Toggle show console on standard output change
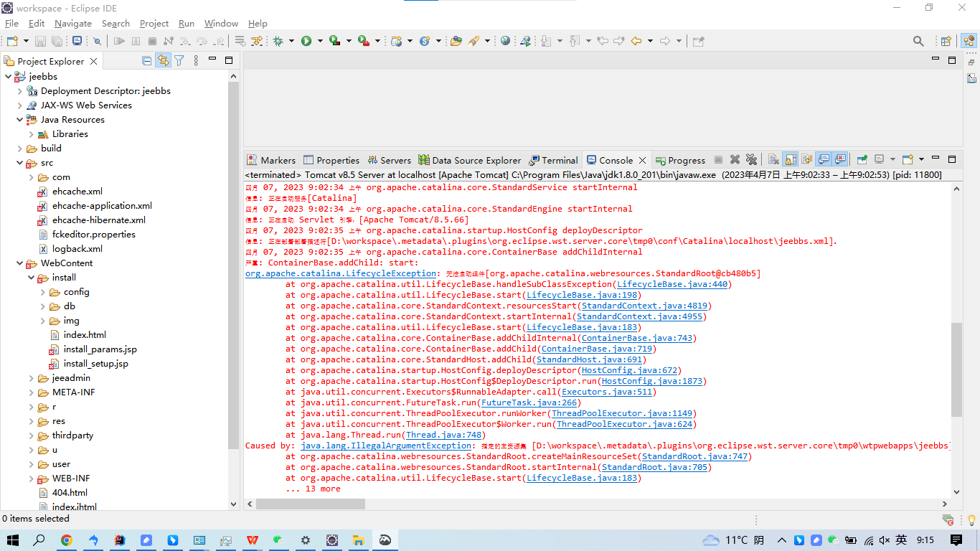Screen dimensions: 980x551 824,160
